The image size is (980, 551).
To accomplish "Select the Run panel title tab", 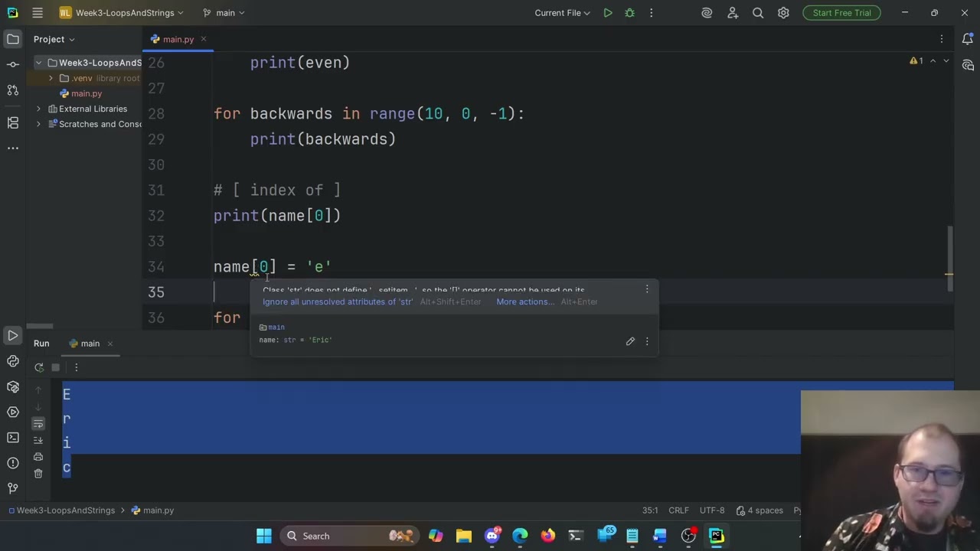I will tap(41, 344).
